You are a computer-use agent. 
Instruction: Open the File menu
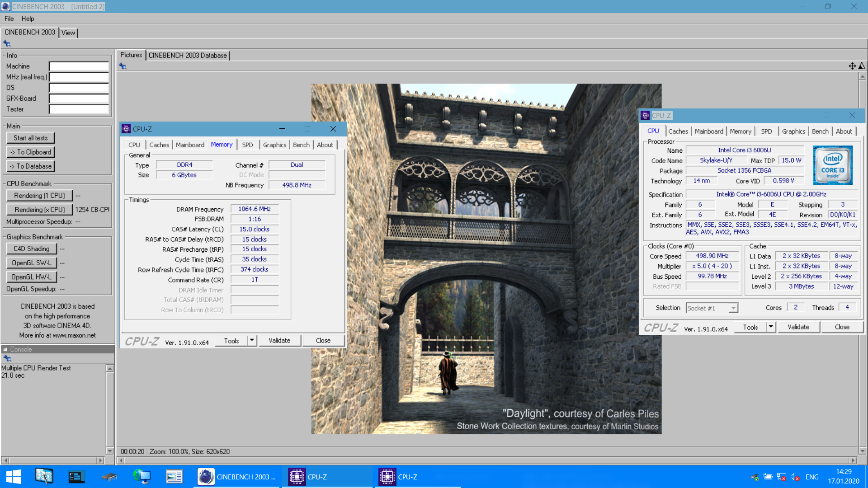pos(9,19)
